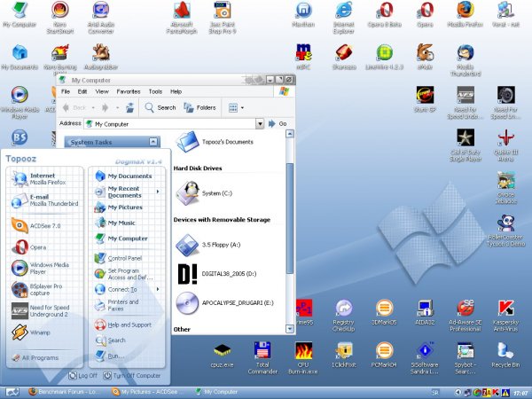Select Control Panel in Start menu
532x399 pixels.
(x=119, y=258)
